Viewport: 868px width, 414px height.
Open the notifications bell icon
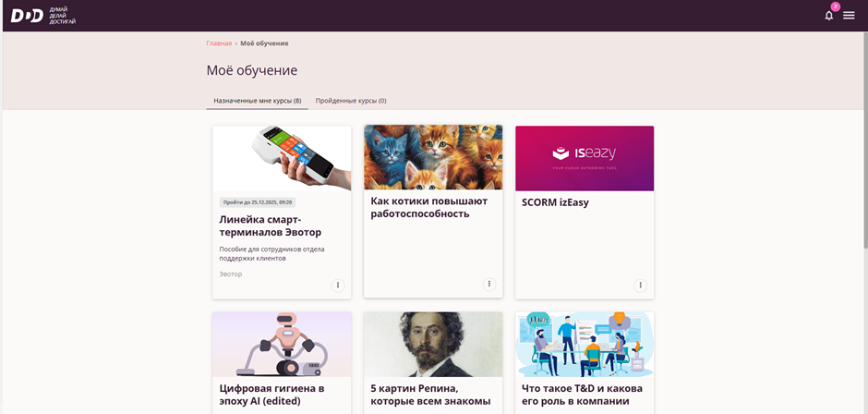[828, 16]
